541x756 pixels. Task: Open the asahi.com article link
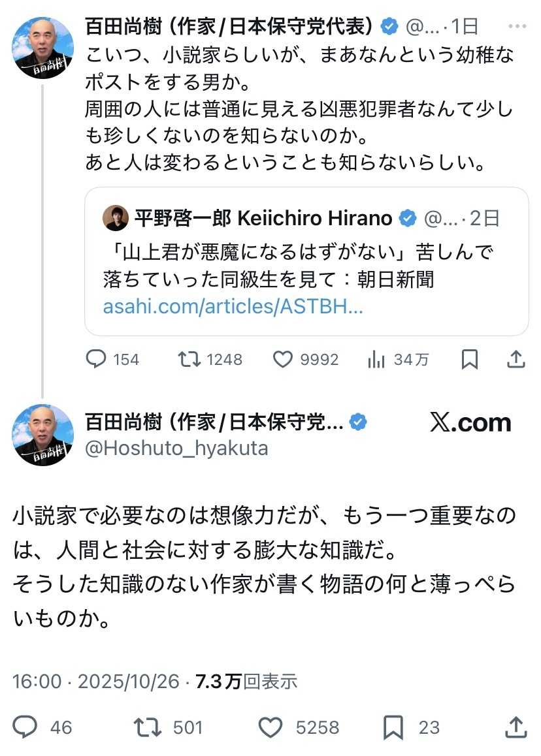click(x=233, y=307)
